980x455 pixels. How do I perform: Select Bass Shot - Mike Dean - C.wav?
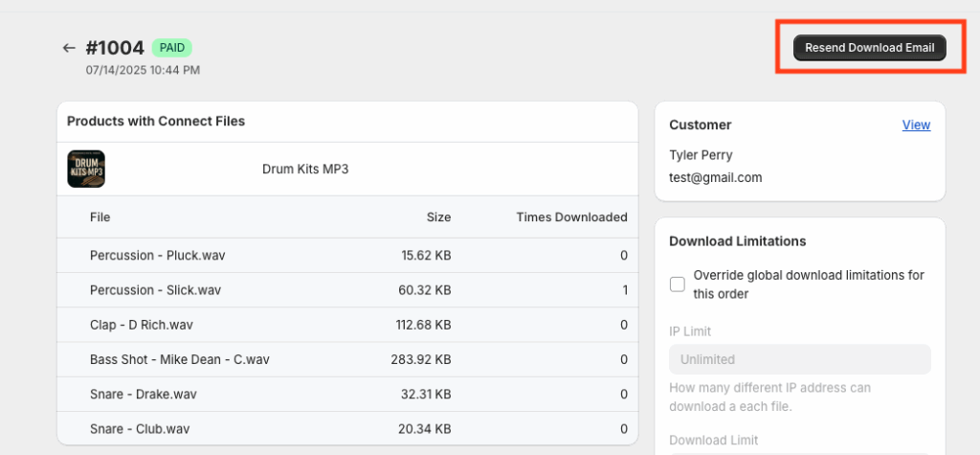[x=347, y=360]
